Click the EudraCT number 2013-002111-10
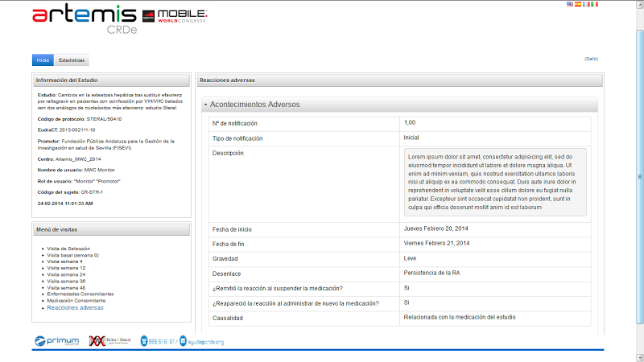Screen dimensions: 644x362 (77, 130)
